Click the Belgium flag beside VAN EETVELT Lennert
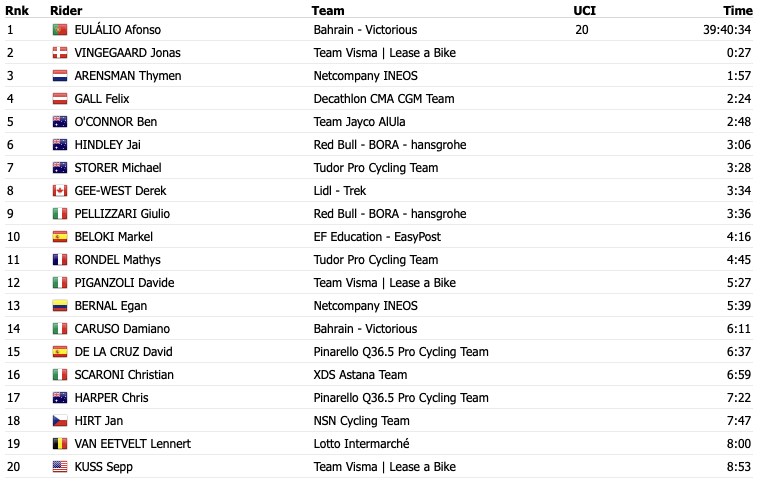 pyautogui.click(x=60, y=444)
